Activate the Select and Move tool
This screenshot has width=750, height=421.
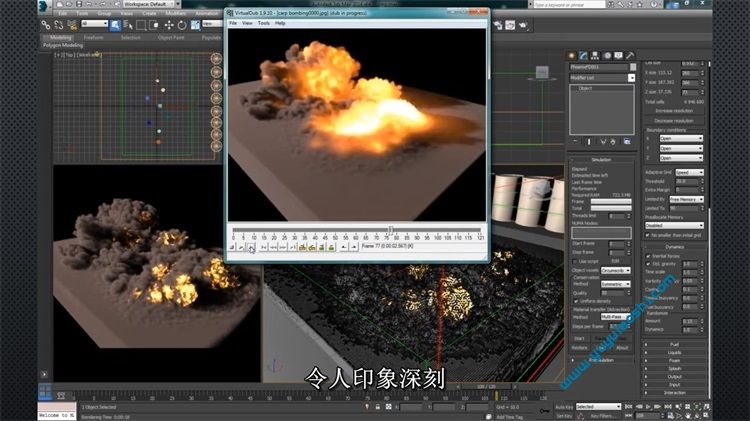point(169,25)
